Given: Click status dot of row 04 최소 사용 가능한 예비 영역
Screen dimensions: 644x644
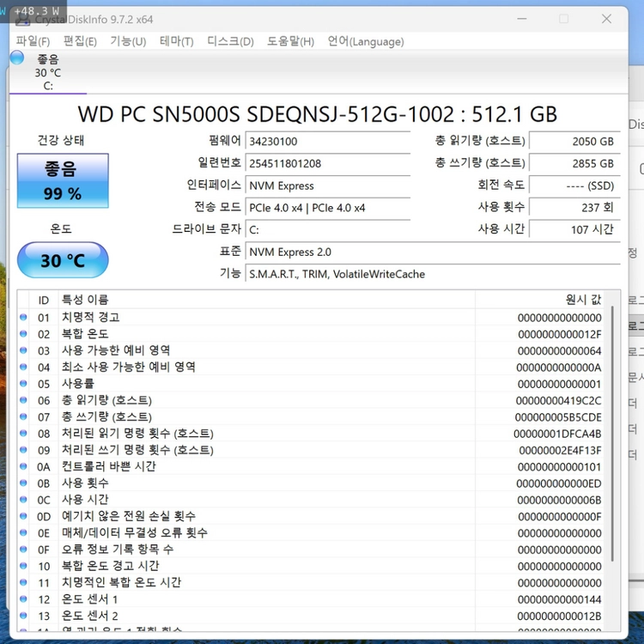Looking at the screenshot, I should pyautogui.click(x=23, y=367).
